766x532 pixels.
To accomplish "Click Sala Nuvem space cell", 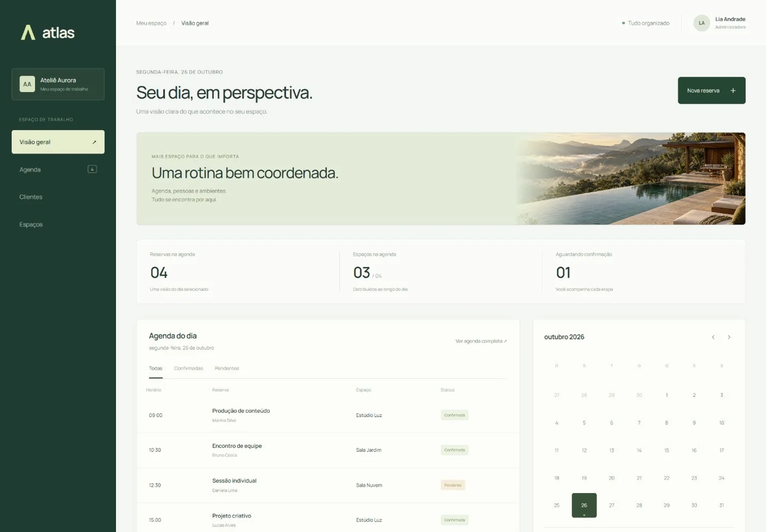I will point(369,485).
